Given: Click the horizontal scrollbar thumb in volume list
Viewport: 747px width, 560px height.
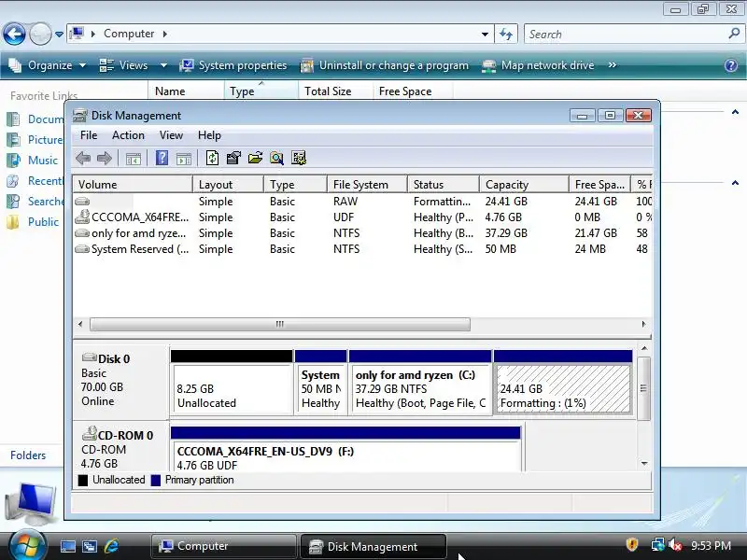Looking at the screenshot, I should click(279, 324).
